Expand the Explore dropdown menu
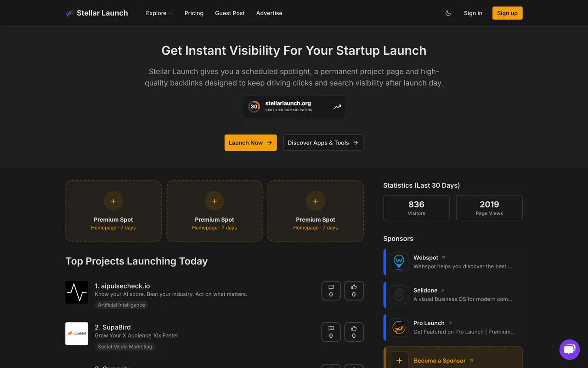 pos(159,13)
